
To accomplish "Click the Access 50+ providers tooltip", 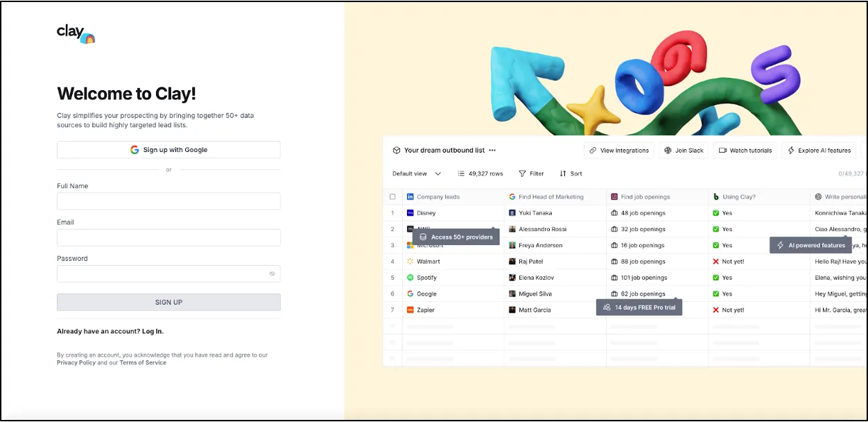I will pos(456,237).
